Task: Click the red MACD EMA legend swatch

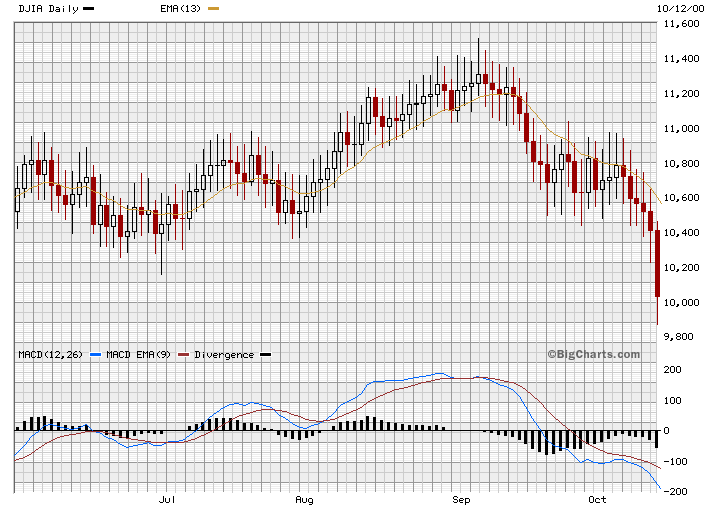Action: tap(181, 355)
